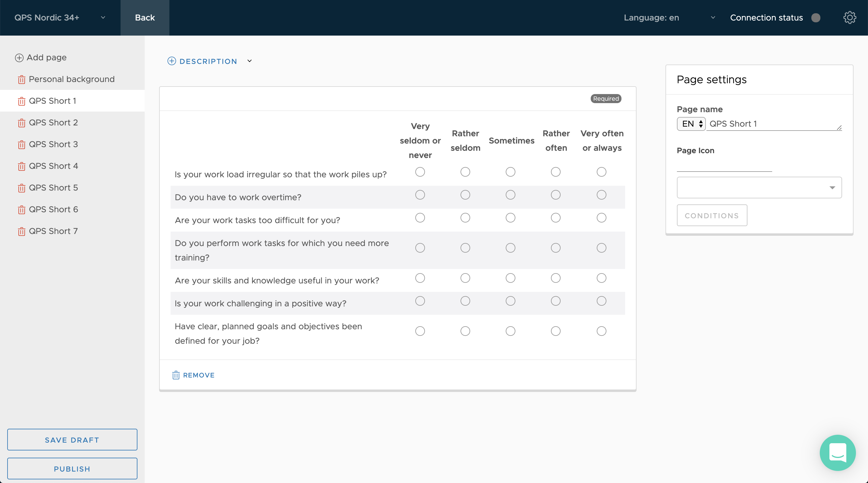
Task: Switch to QPS Short 4 page
Action: coord(54,166)
